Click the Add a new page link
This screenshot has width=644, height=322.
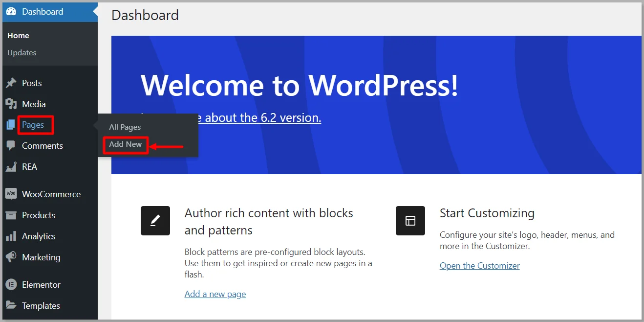[x=215, y=294]
